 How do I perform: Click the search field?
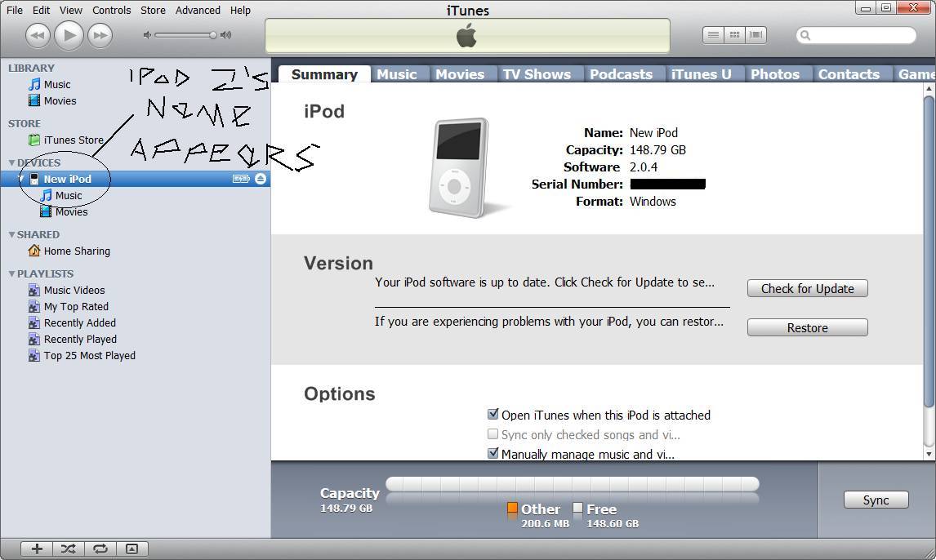coord(856,35)
